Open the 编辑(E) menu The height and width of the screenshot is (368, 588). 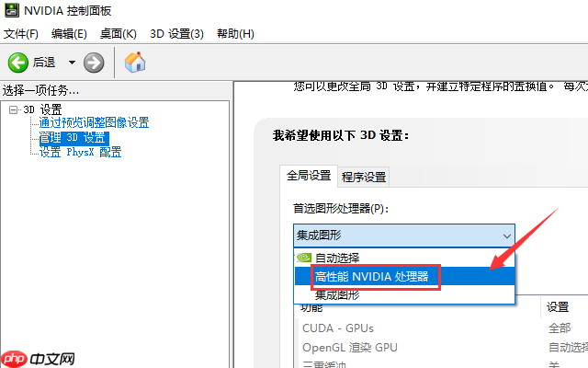70,34
